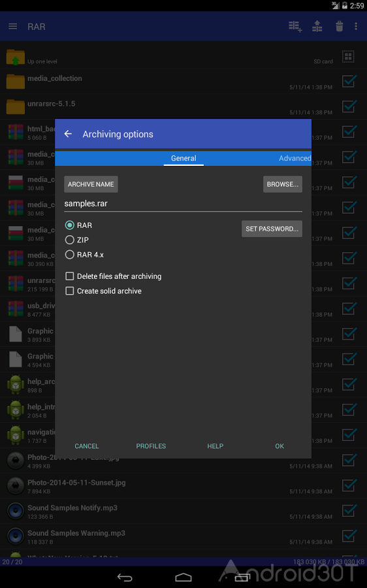Check Create solid archive option
Viewport: 367px width, 588px height.
[70, 291]
